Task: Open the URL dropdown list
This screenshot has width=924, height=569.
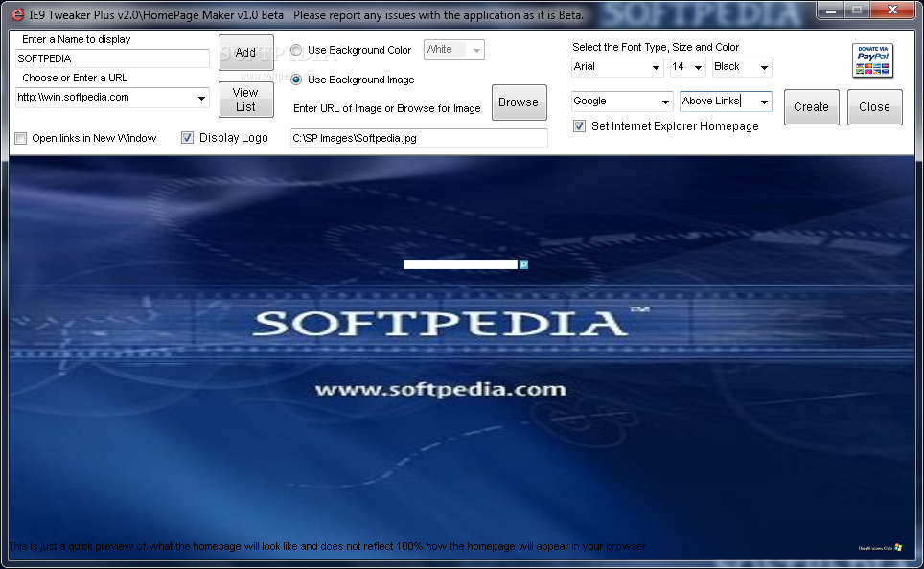Action: [x=201, y=98]
